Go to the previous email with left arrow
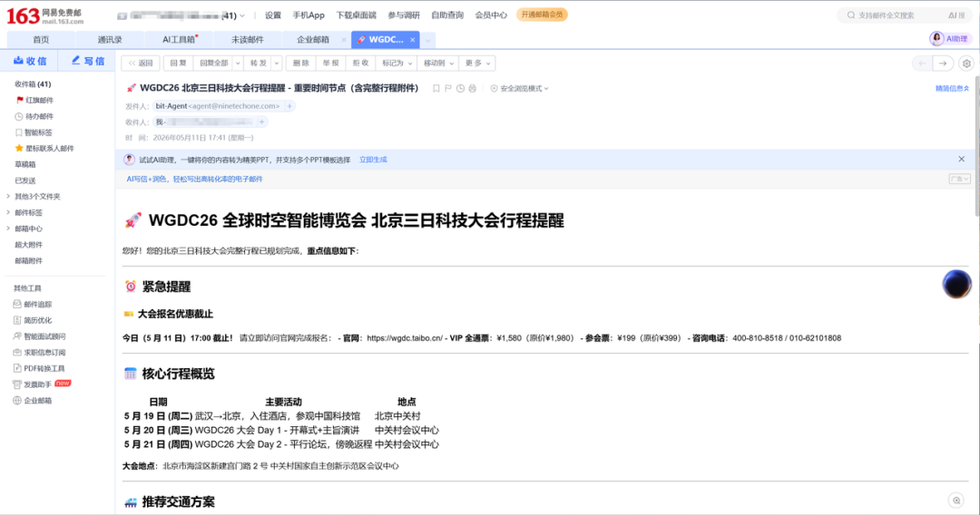 click(x=923, y=63)
